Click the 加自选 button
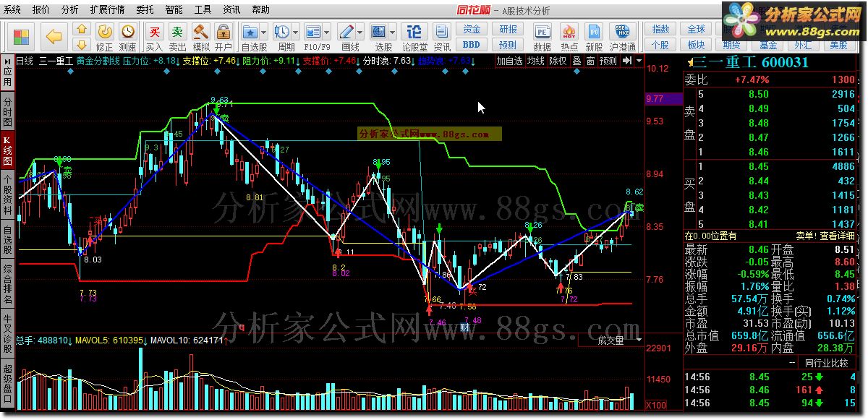Viewport: 868px width, 420px height. [x=509, y=61]
